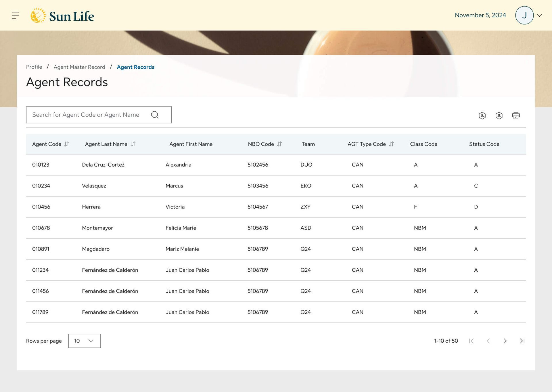This screenshot has width=552, height=392.
Task: Go to Profile breadcrumb
Action: pos(34,67)
